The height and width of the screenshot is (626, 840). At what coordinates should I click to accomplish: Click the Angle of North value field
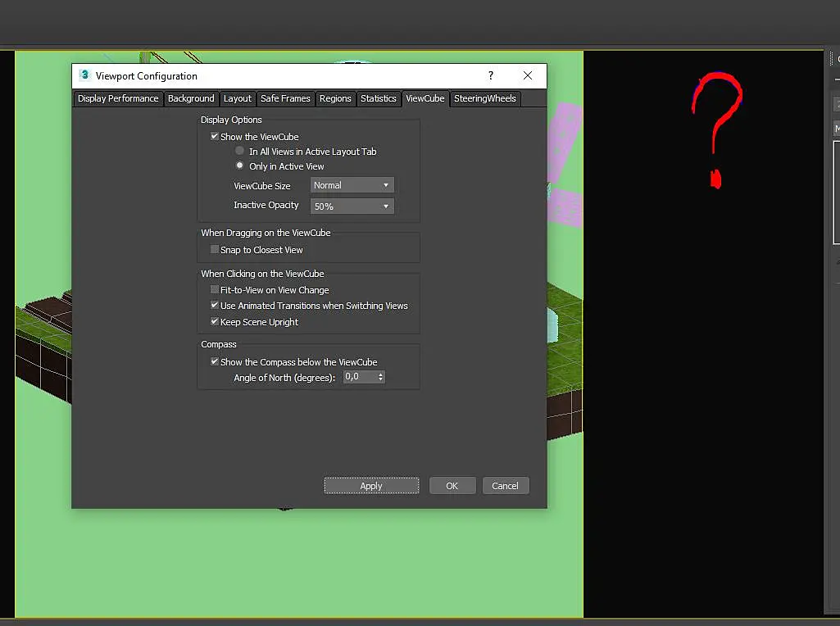click(x=360, y=377)
